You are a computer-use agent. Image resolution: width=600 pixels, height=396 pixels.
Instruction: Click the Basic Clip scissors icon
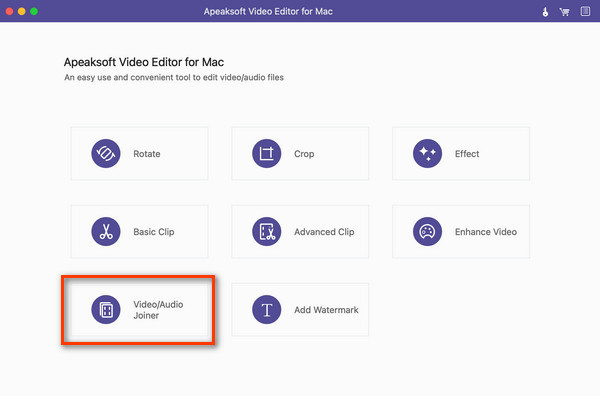click(x=106, y=231)
